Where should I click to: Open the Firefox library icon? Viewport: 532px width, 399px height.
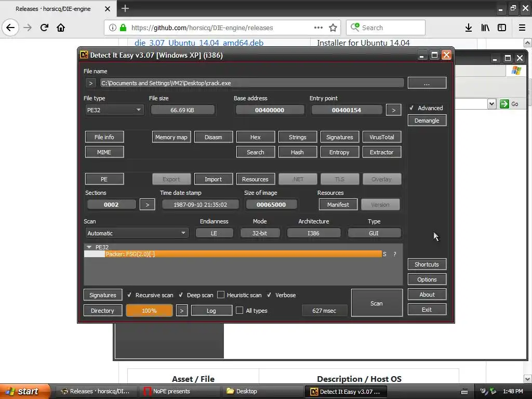point(485,28)
